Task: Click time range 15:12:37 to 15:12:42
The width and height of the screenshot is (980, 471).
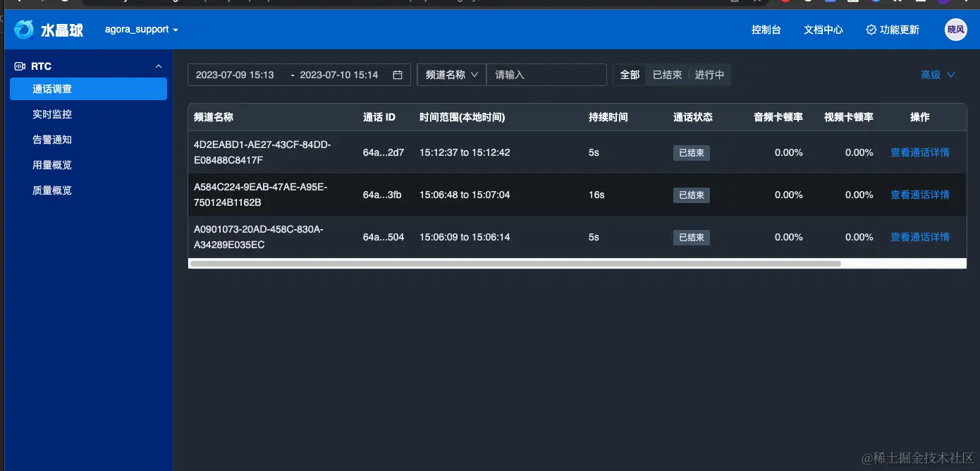Action: pos(465,152)
